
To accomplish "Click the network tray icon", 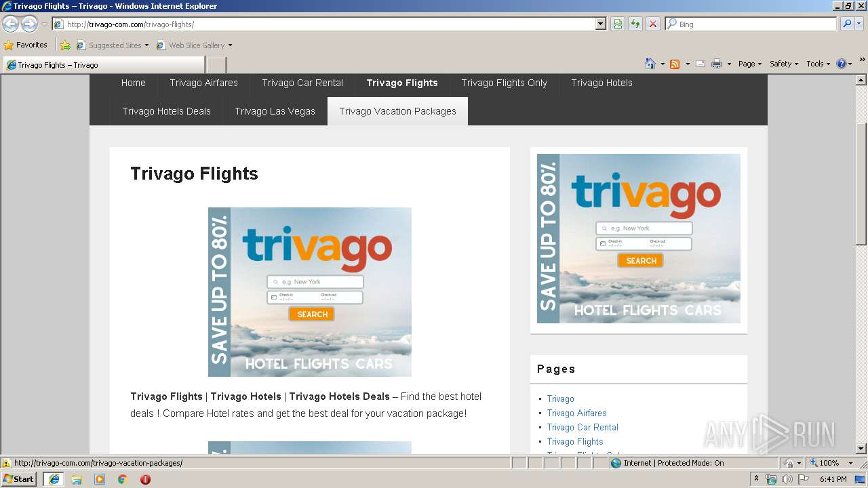I will point(771,479).
